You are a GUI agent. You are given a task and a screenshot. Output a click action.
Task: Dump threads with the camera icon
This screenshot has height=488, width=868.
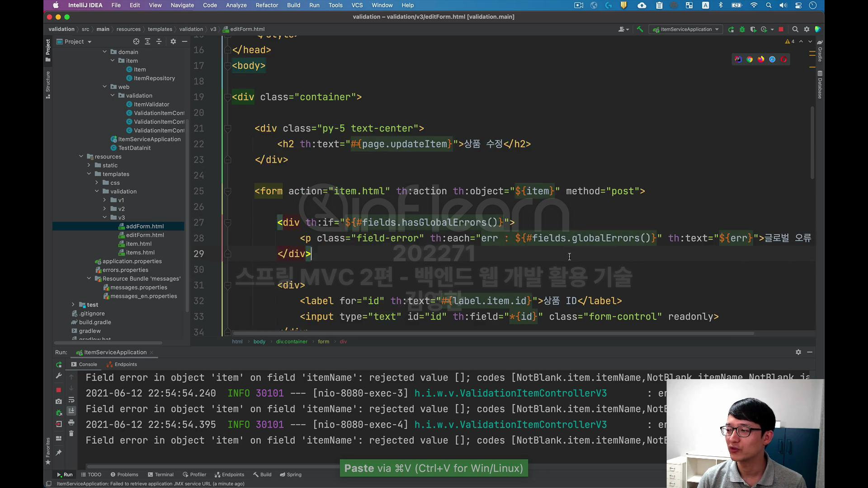coord(59,401)
